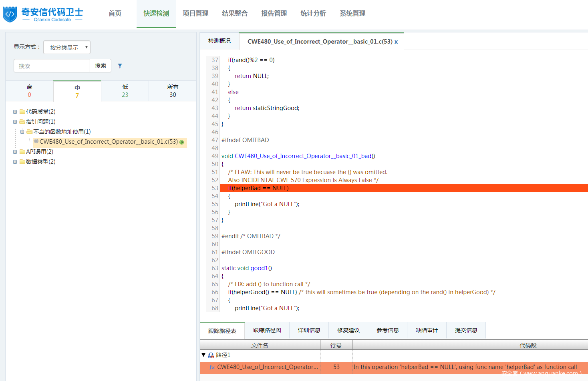Expand the 代码质量(2) tree node
This screenshot has width=588, height=381.
click(15, 112)
